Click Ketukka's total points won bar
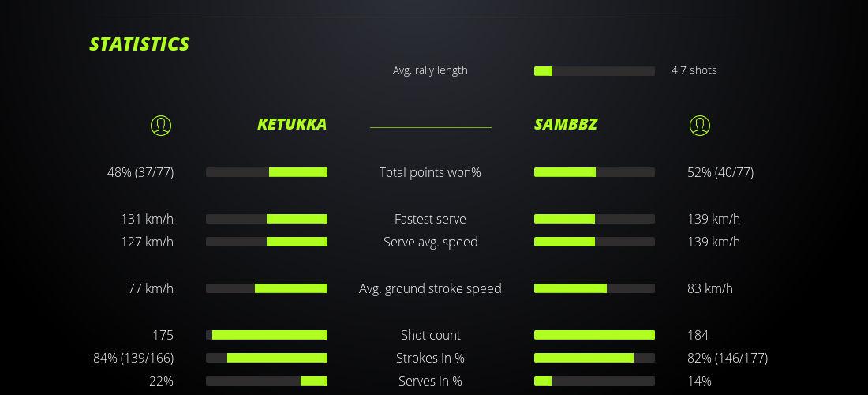Viewport: 868px width, 395px height. pos(267,172)
